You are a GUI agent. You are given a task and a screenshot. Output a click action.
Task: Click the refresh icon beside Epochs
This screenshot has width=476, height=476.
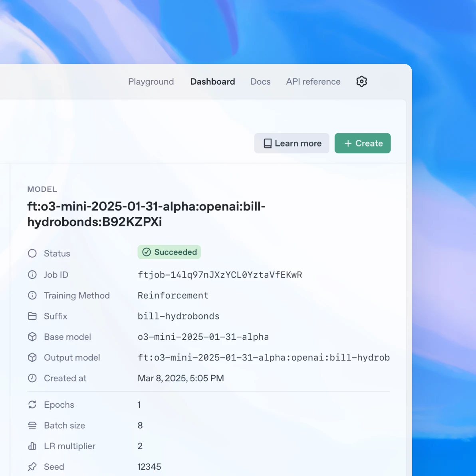pyautogui.click(x=32, y=405)
